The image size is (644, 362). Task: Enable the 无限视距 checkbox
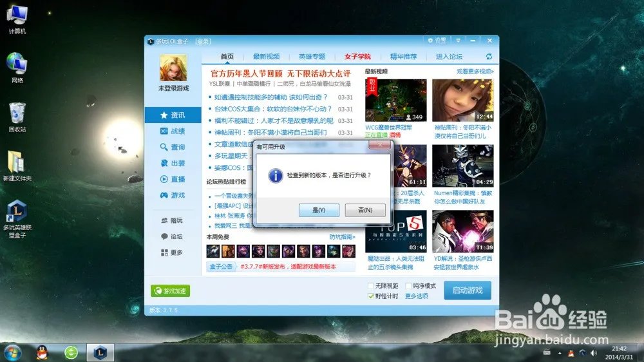(371, 285)
